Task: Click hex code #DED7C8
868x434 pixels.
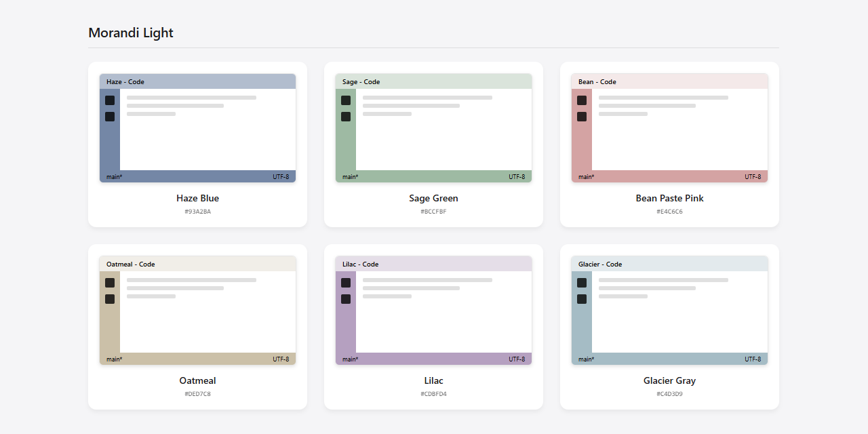Action: tap(197, 394)
